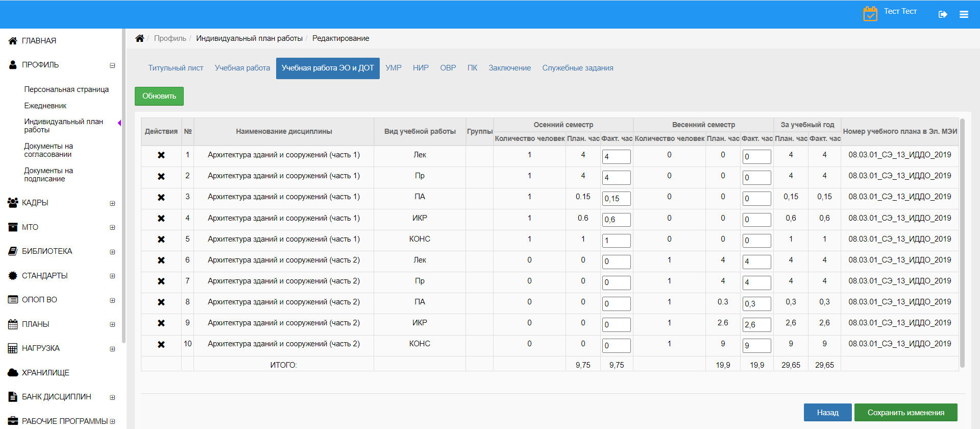Delete row 4 ИКР entry
The width and height of the screenshot is (980, 429).
161,219
